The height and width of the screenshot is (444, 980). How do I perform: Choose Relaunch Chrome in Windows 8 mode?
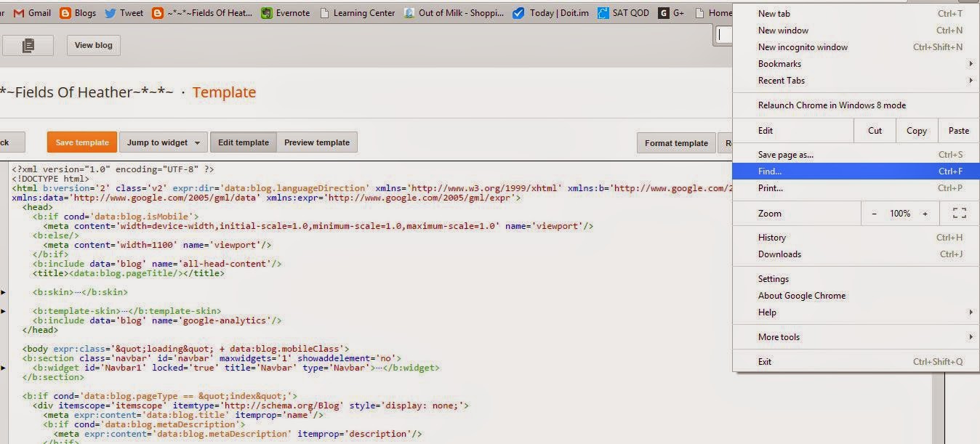coord(856,105)
